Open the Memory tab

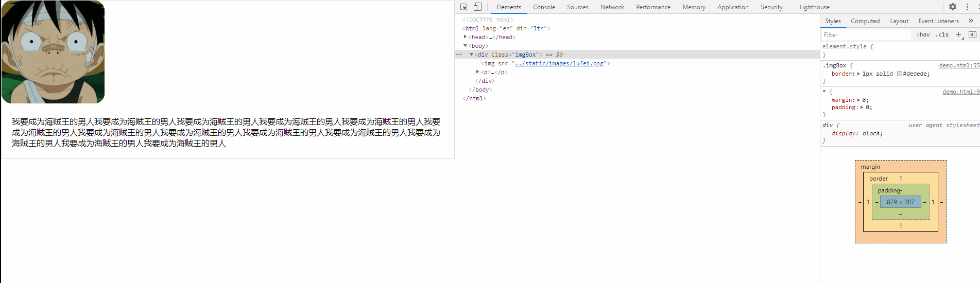click(x=694, y=7)
